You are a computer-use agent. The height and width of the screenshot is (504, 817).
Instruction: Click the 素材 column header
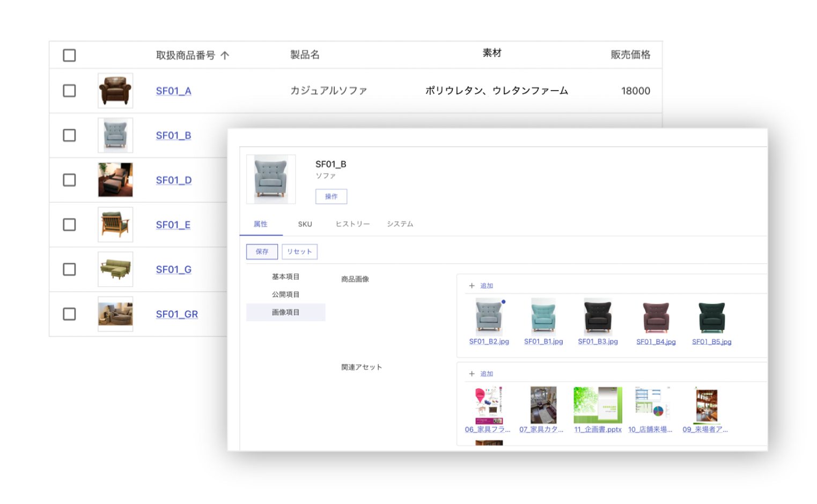click(492, 53)
